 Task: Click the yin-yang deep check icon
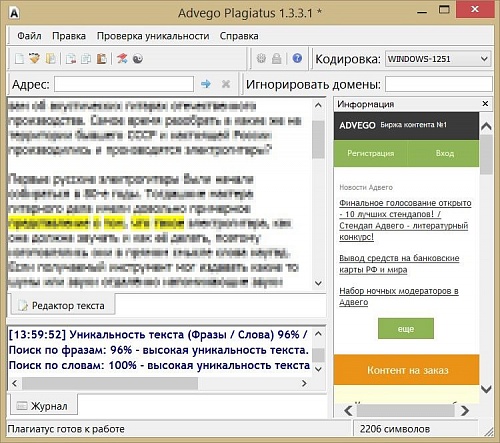coord(138,59)
